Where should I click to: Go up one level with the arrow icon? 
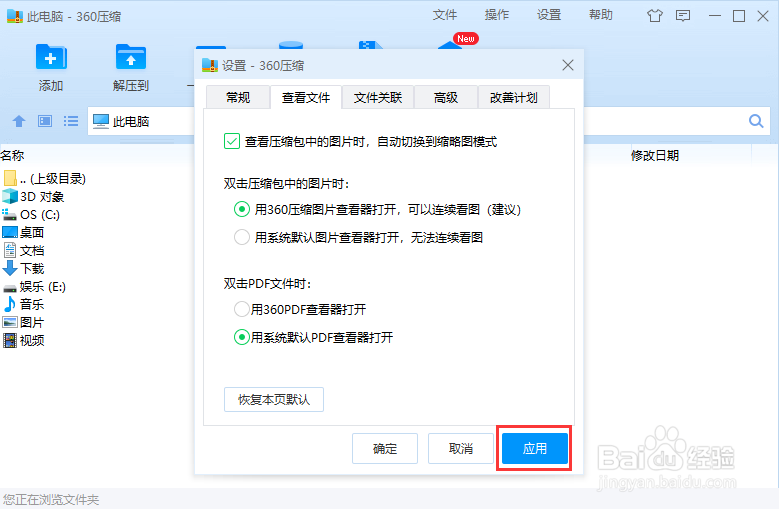(19, 121)
